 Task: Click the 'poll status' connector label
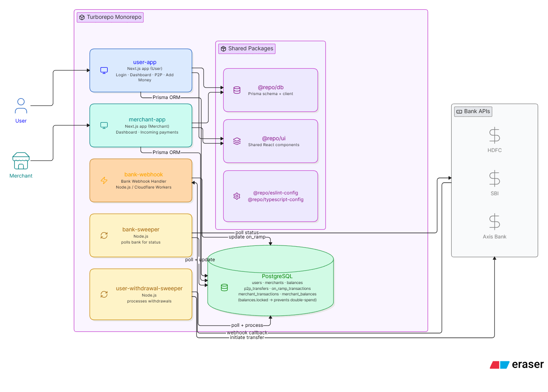click(x=247, y=233)
